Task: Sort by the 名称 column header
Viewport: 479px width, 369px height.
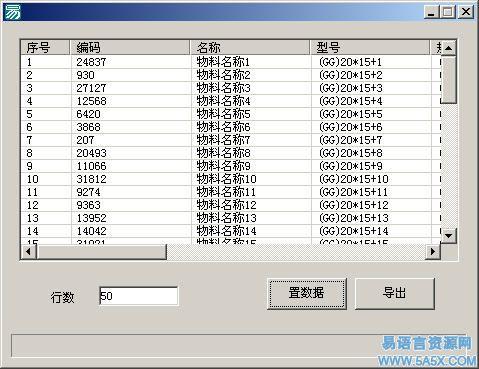Action: coord(250,47)
